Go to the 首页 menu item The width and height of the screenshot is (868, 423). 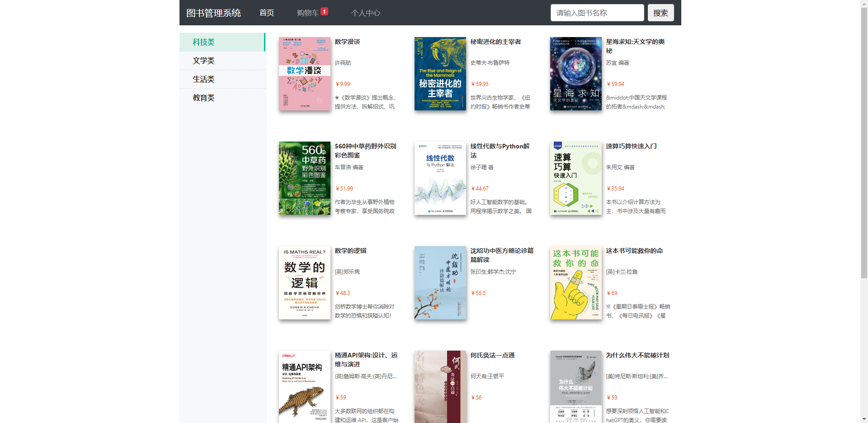[x=267, y=13]
